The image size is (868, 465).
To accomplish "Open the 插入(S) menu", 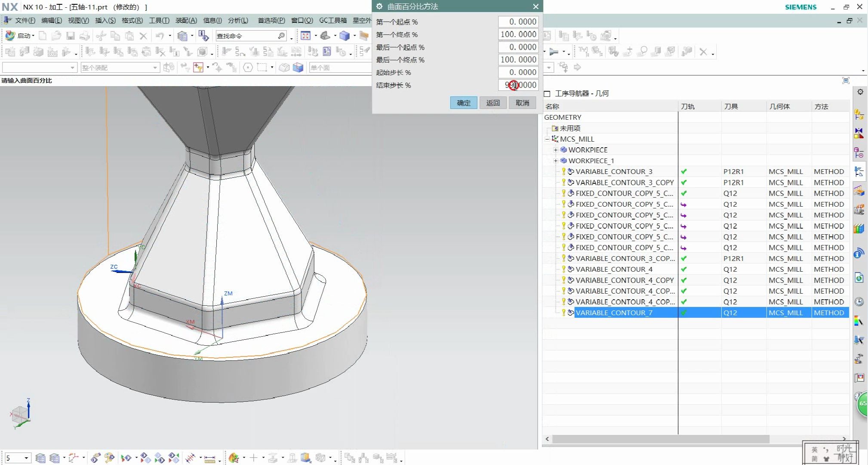I will (x=105, y=20).
